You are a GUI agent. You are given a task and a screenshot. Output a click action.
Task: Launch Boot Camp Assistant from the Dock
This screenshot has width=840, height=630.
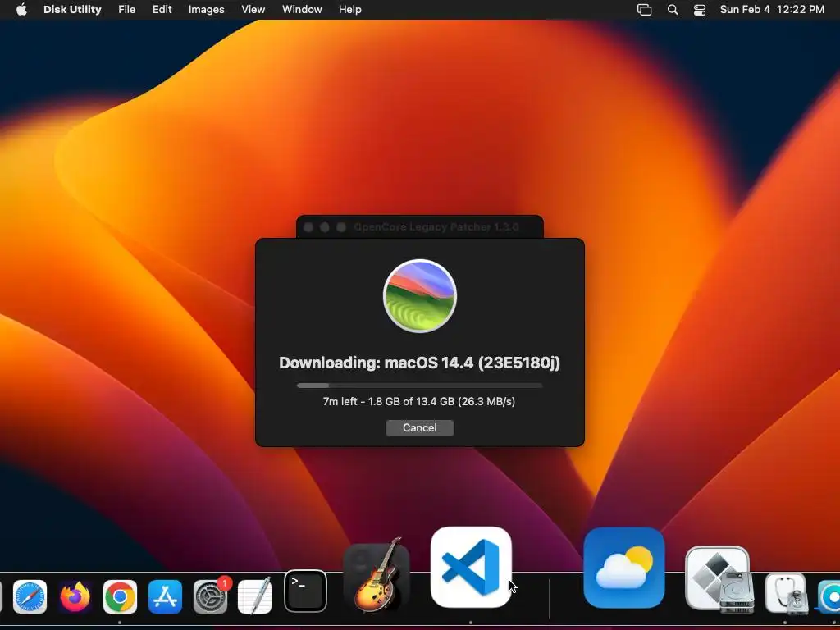tap(718, 578)
